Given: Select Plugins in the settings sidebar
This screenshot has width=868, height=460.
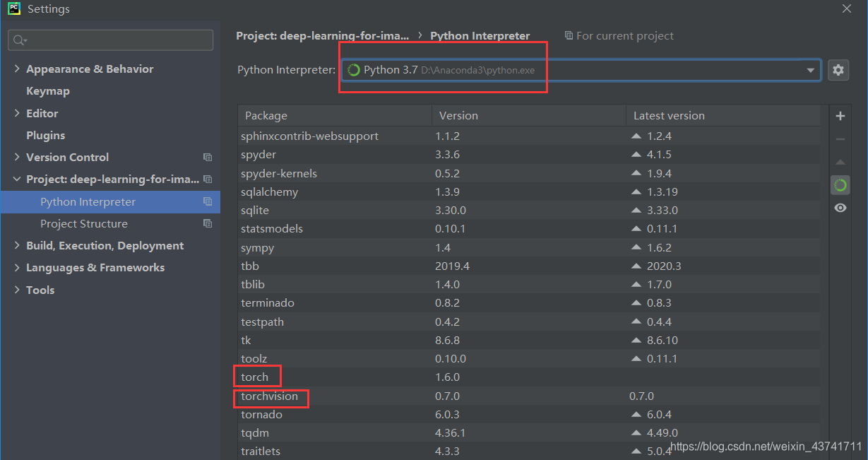Looking at the screenshot, I should tap(44, 135).
